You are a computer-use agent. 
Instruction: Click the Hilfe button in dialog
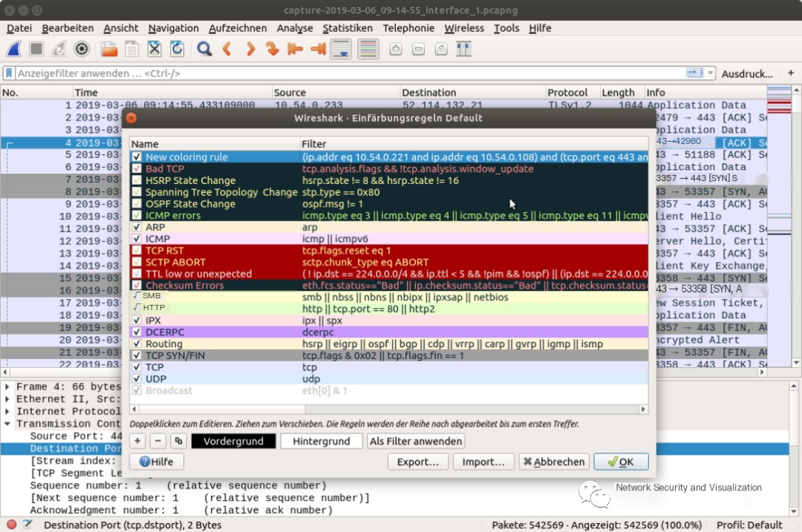[157, 462]
